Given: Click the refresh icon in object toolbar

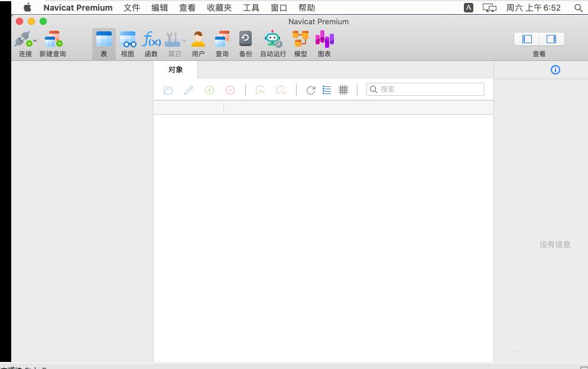Looking at the screenshot, I should point(311,90).
